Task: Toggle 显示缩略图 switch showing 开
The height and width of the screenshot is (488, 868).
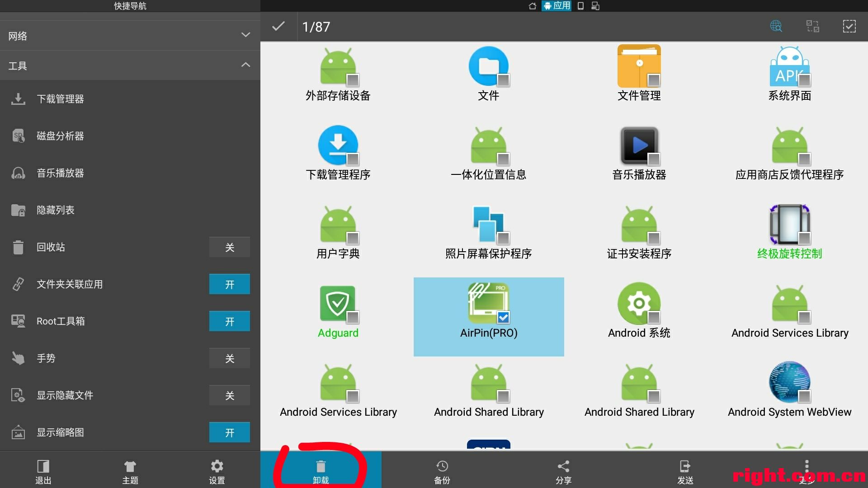Action: click(x=230, y=432)
